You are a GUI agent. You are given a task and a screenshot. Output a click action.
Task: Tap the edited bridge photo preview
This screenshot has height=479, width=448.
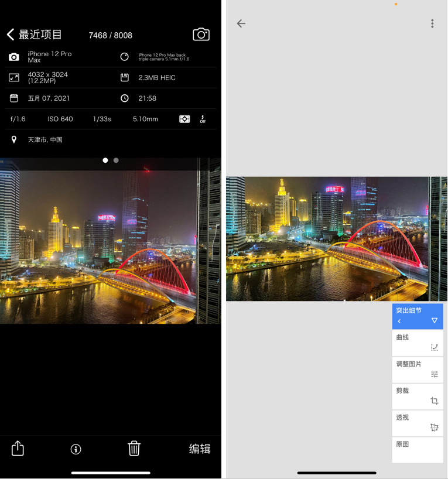[337, 239]
